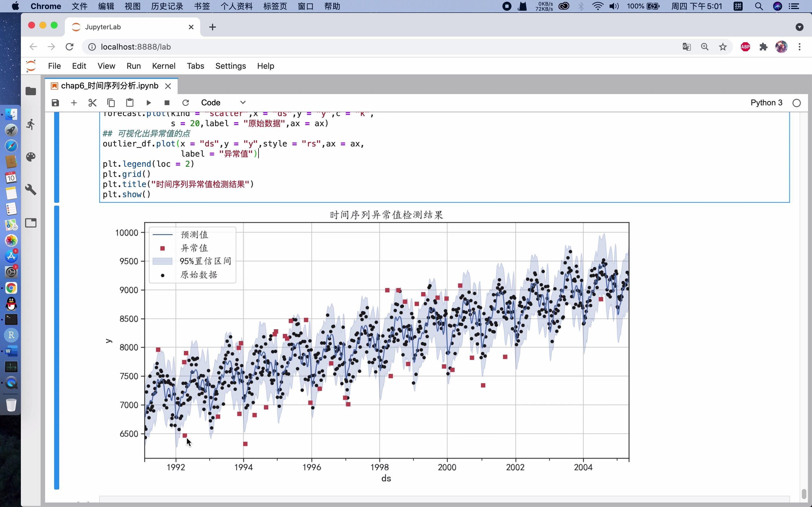
Task: Paste cell from the clipboard
Action: pyautogui.click(x=130, y=103)
